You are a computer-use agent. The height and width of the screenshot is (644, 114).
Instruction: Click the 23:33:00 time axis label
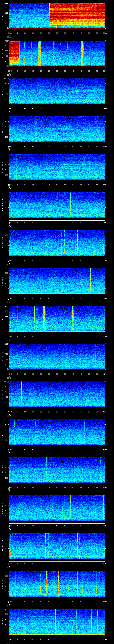[x=9, y=109]
